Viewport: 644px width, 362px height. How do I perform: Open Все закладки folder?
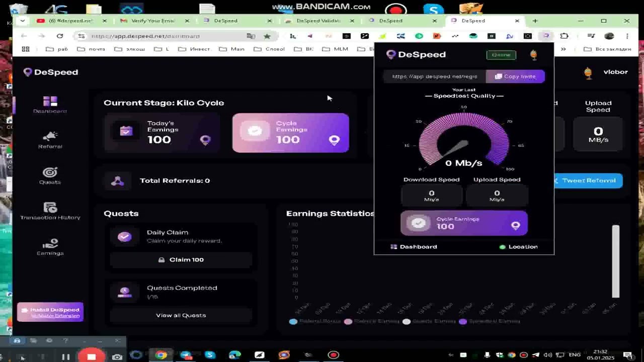[x=607, y=49]
